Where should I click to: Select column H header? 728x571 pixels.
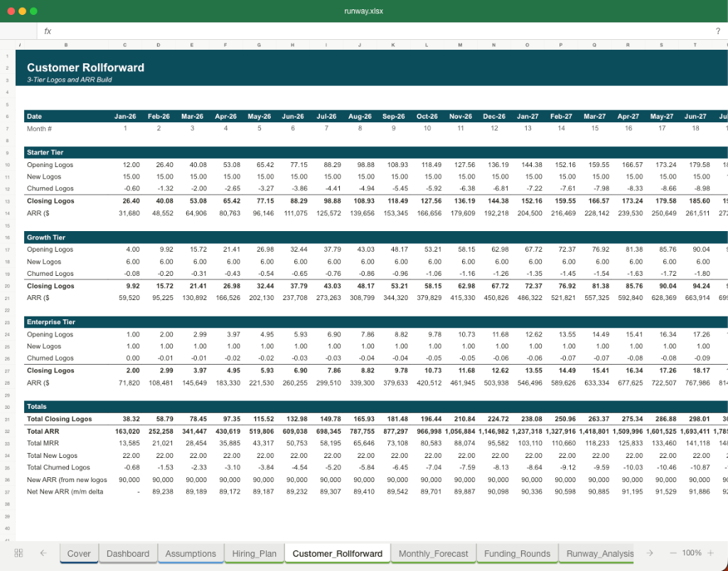pyautogui.click(x=292, y=45)
